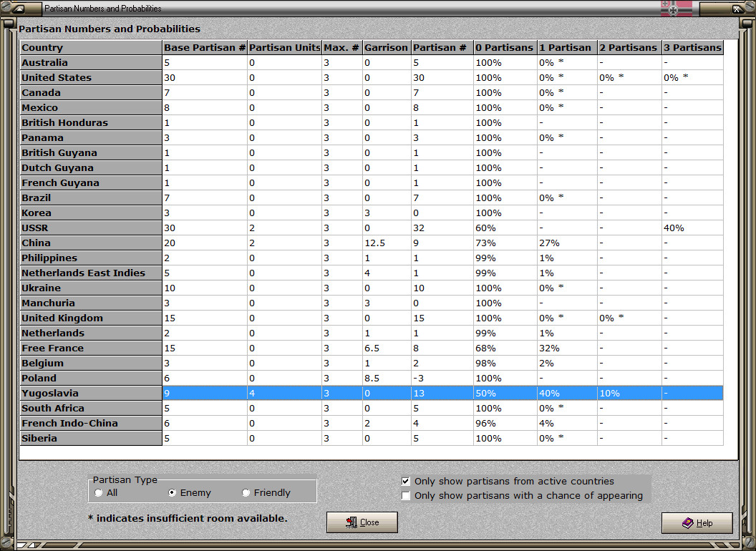756x551 pixels.
Task: Select the Dutch Guyana row header
Action: (91, 167)
